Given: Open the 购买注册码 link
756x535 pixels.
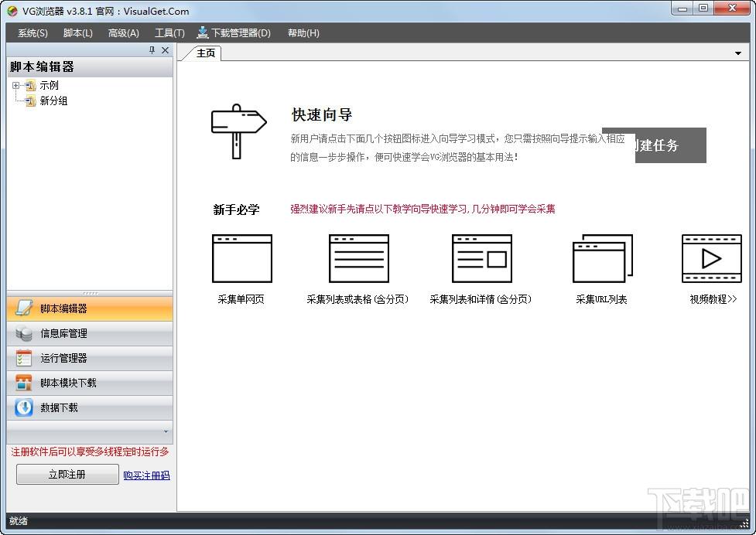Looking at the screenshot, I should click(x=146, y=475).
